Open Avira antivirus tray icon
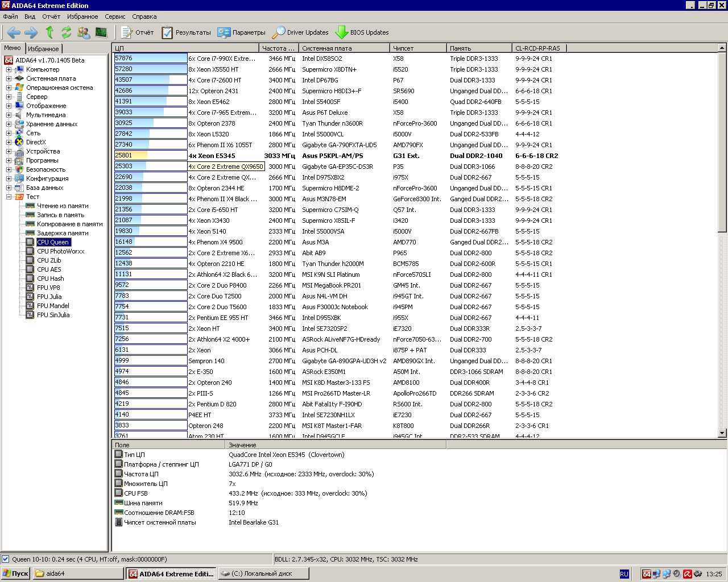Viewport: 728px width, 582px height. (x=687, y=574)
